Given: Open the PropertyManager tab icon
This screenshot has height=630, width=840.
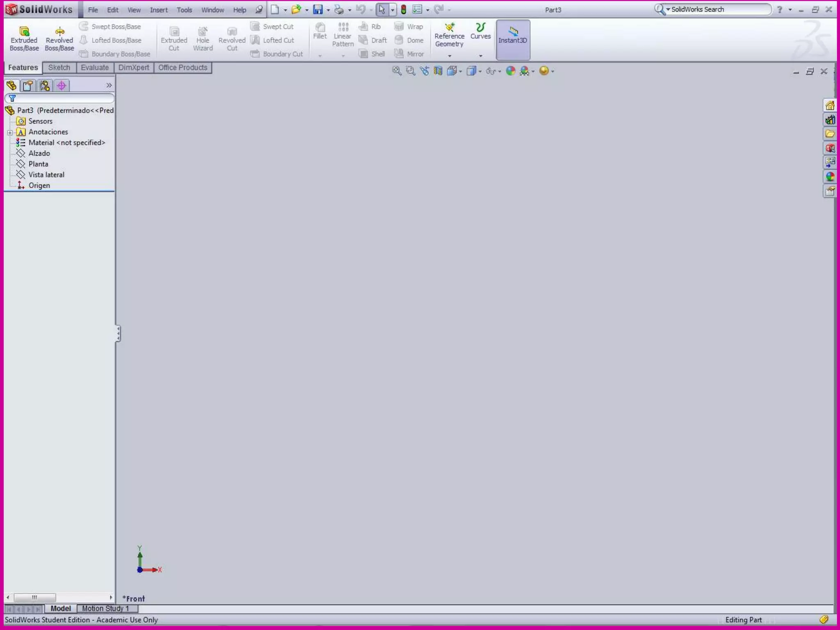Looking at the screenshot, I should [28, 85].
